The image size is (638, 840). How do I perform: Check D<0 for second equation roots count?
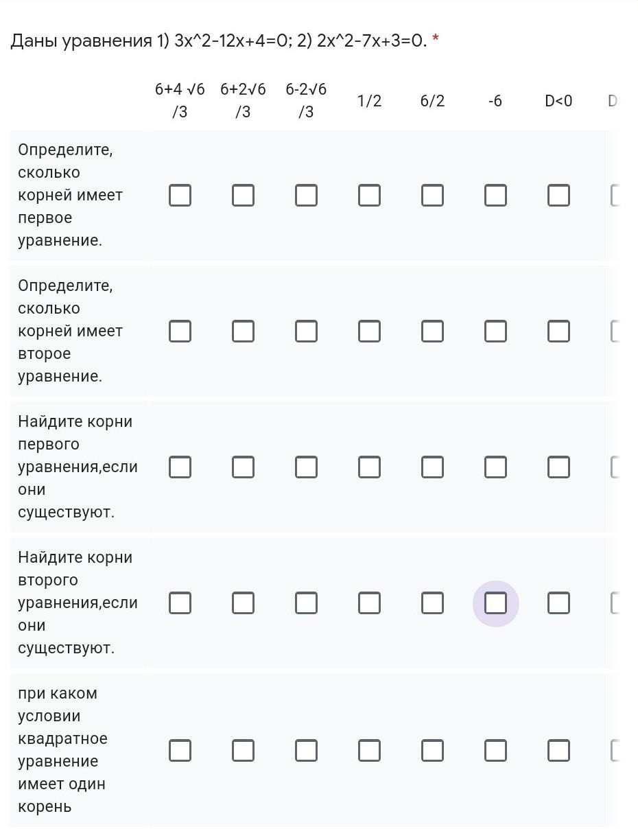(558, 331)
